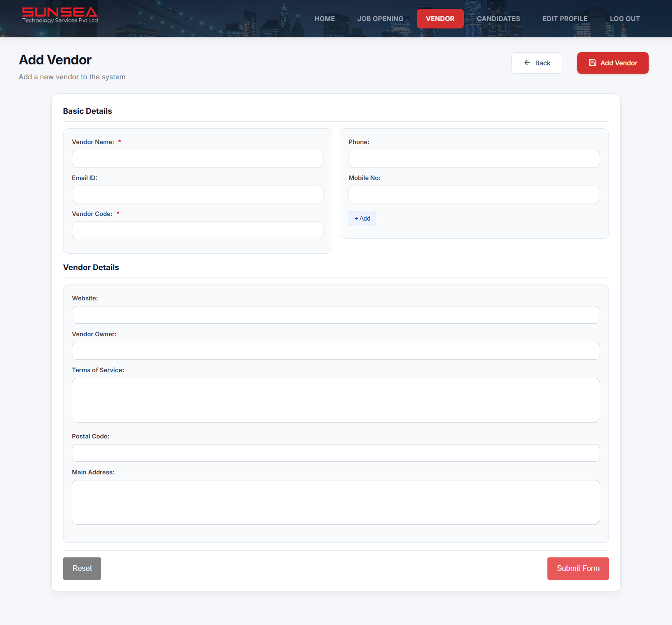Open the CANDIDATES section
This screenshot has width=672, height=625.
pyautogui.click(x=498, y=19)
